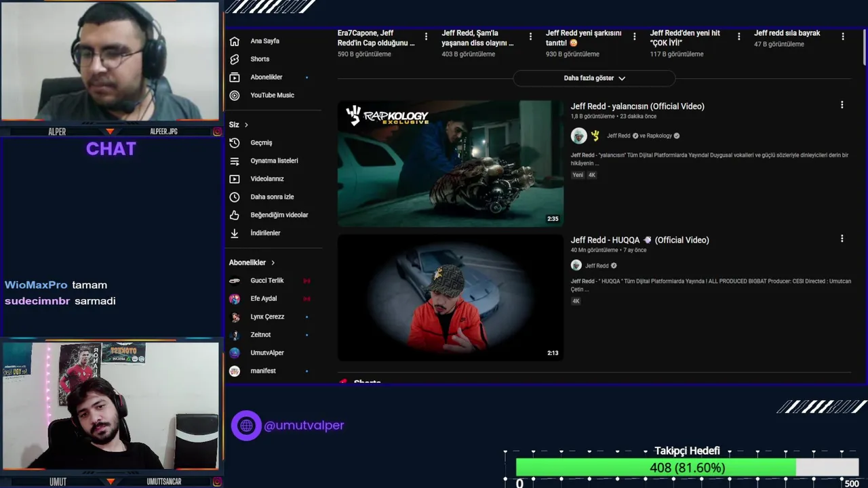868x488 pixels.
Task: Select Ana Sayfa menu item
Action: click(x=274, y=41)
